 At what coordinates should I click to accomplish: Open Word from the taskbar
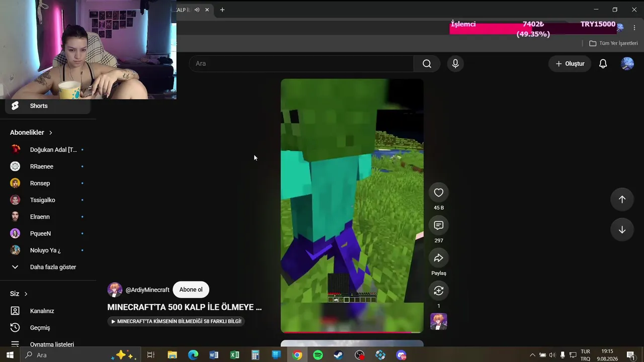point(214,355)
